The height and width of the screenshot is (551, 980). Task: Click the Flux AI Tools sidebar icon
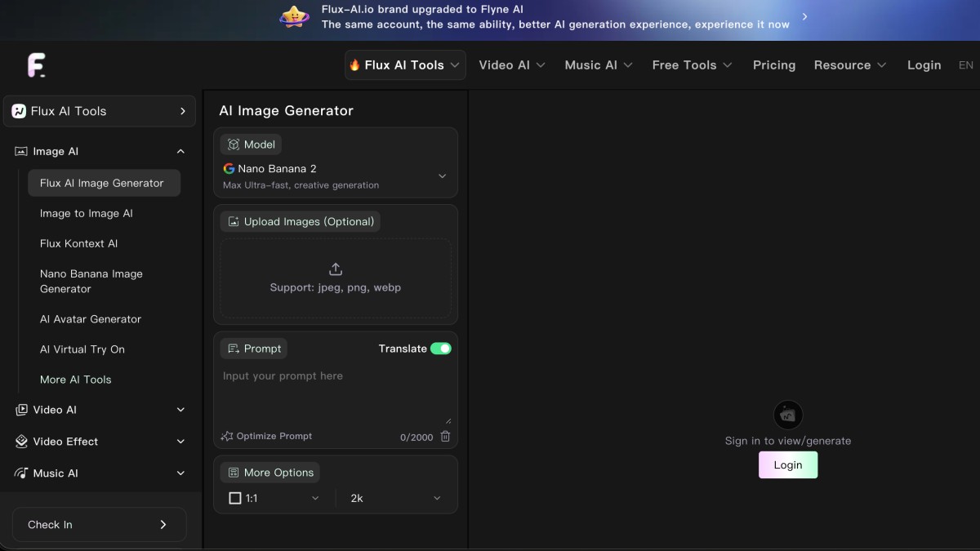pos(19,111)
